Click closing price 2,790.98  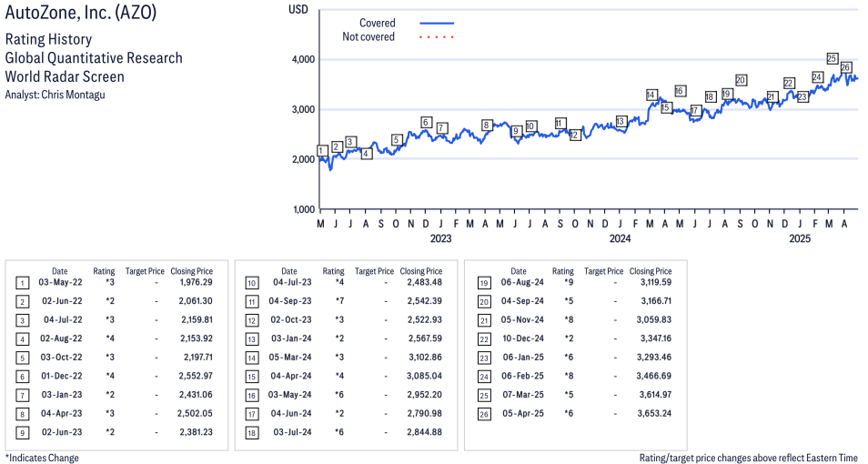(x=425, y=414)
